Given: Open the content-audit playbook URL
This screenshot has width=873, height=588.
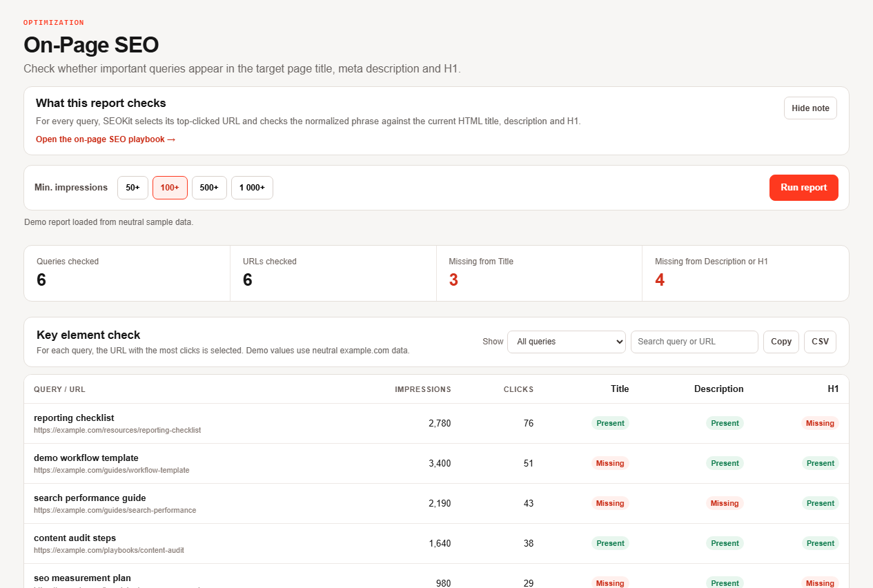Looking at the screenshot, I should (109, 550).
